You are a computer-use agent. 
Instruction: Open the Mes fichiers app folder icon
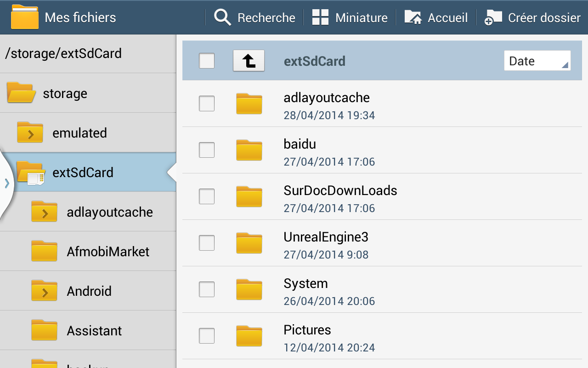pyautogui.click(x=24, y=17)
